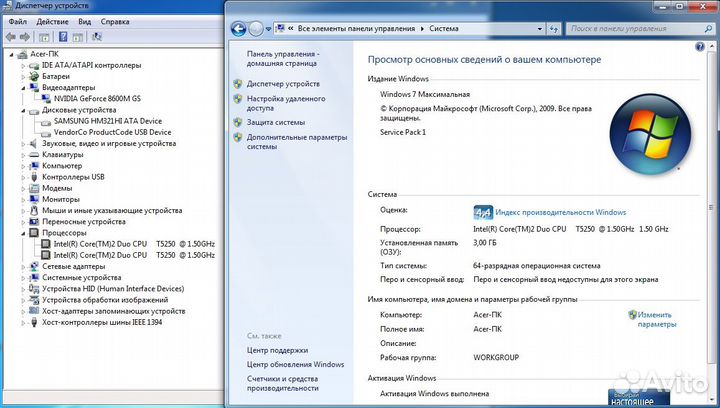
Task: Open the address bar history dropdown arrow
Action: (x=540, y=28)
